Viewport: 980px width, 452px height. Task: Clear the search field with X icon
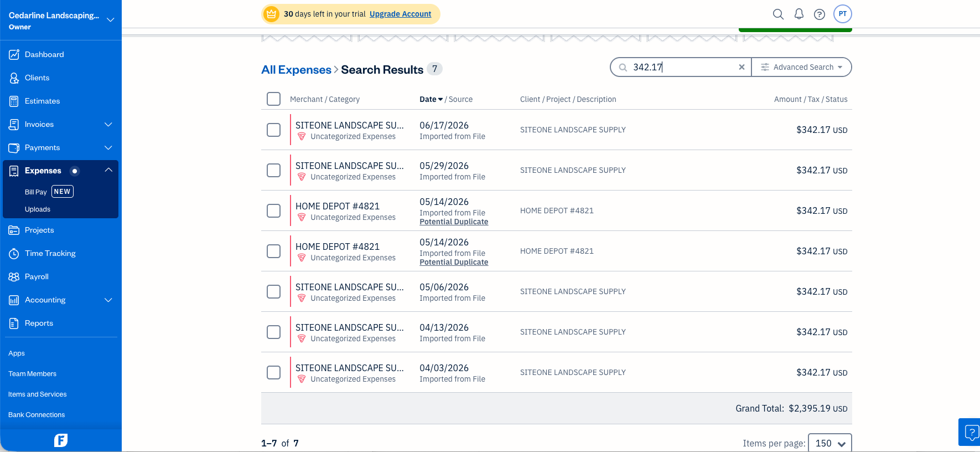pos(742,67)
